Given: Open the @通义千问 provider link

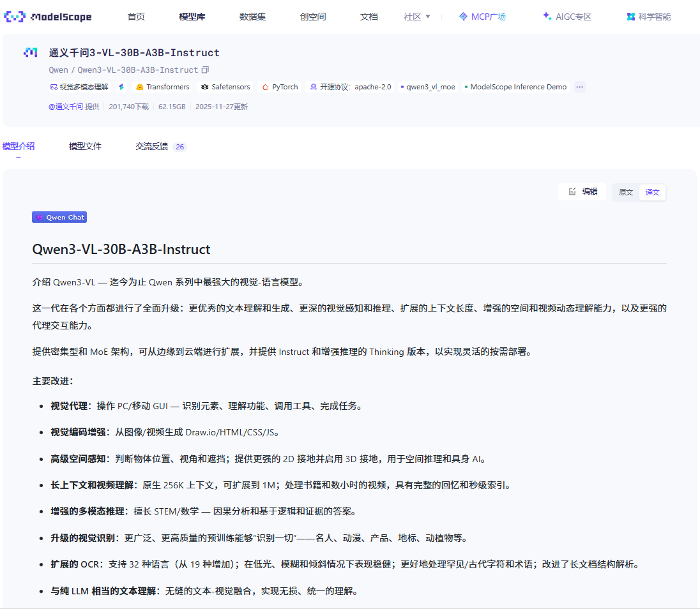Looking at the screenshot, I should pos(66,107).
